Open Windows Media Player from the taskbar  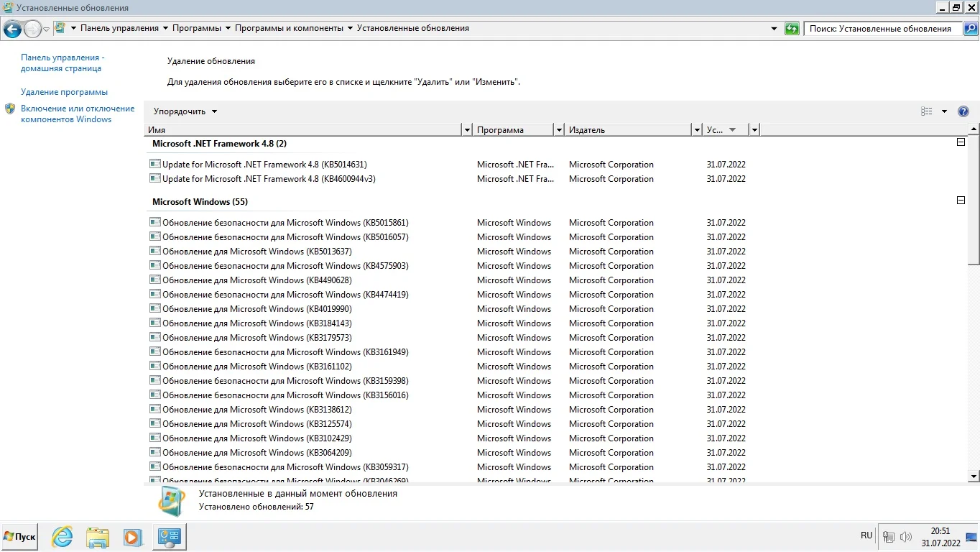tap(133, 537)
